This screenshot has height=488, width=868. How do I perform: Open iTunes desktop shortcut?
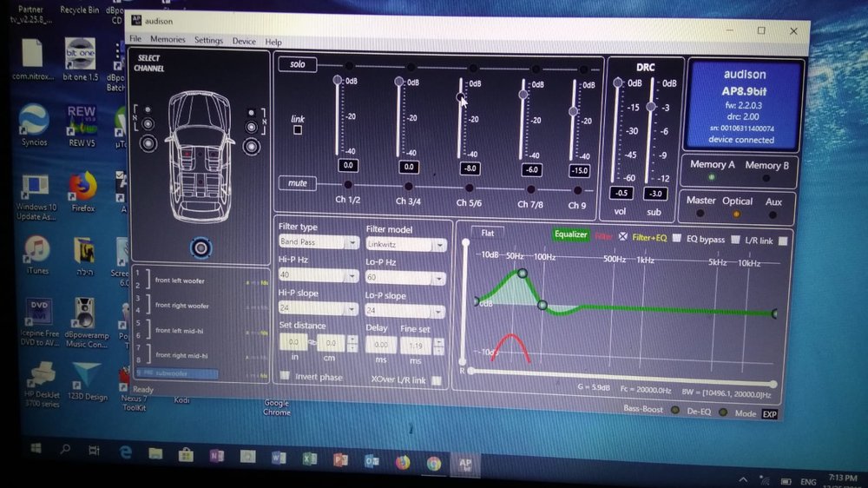point(37,256)
